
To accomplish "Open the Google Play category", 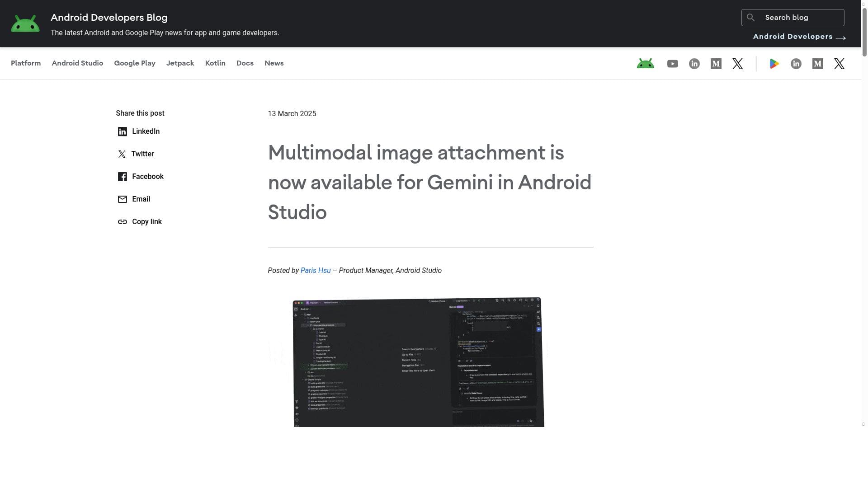I will pos(135,63).
